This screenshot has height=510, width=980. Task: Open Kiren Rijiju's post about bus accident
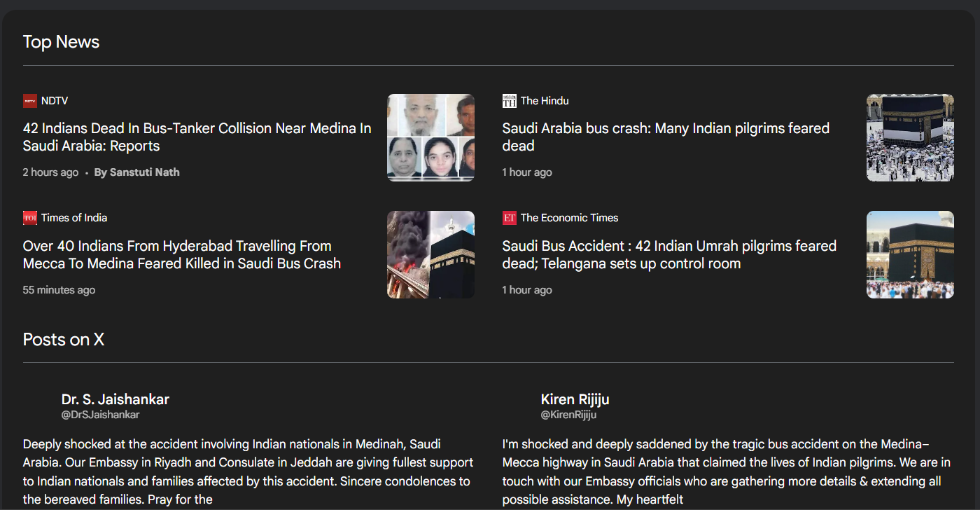(726, 471)
